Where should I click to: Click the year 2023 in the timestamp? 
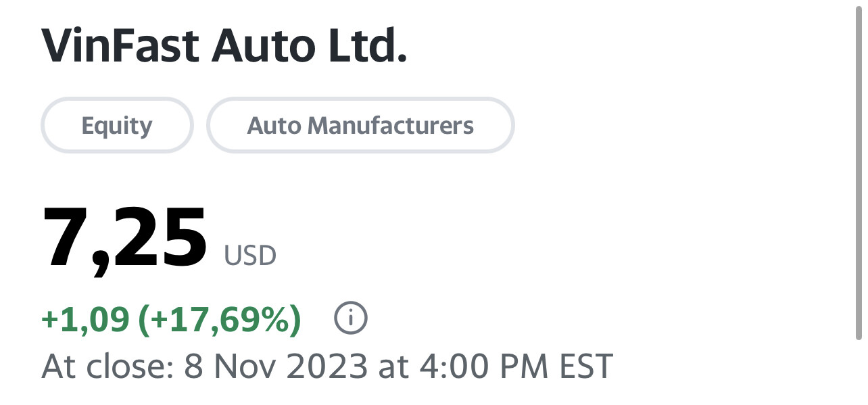(x=329, y=366)
